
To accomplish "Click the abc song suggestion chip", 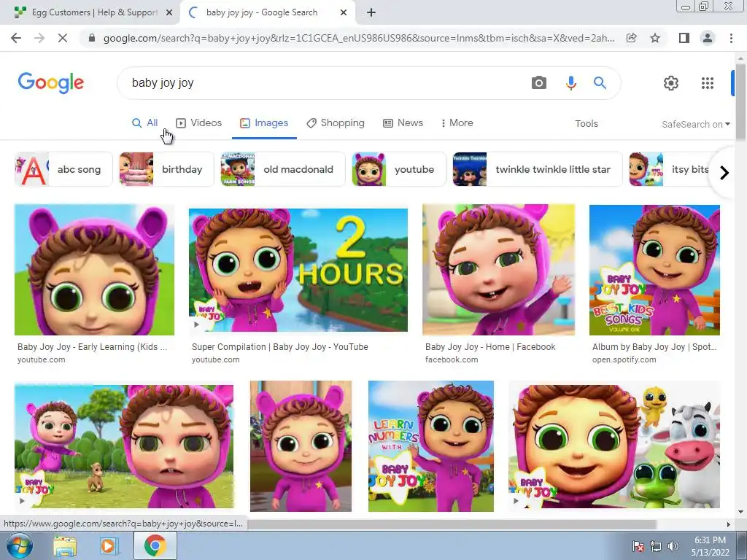I will (63, 169).
